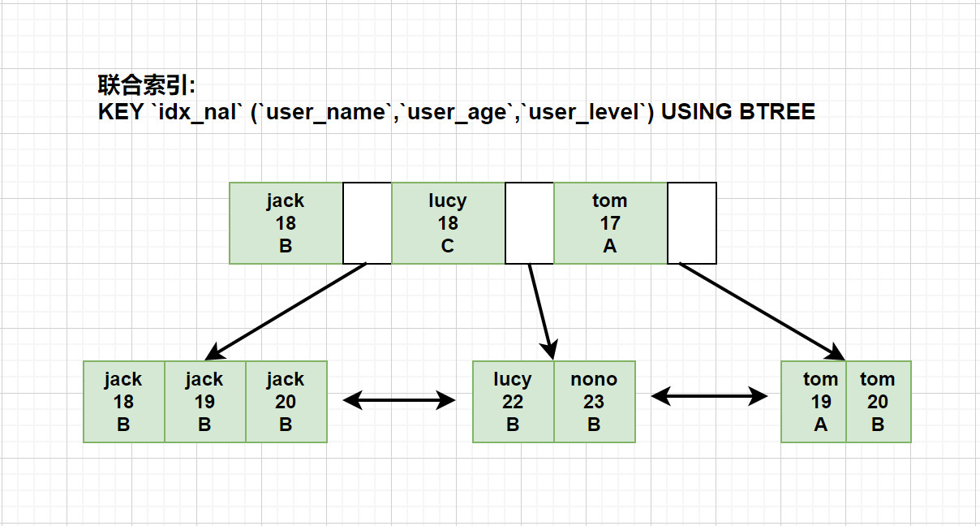Viewport: 980px width, 526px height.
Task: Select leaf cell 'nono 23 B'
Action: (594, 402)
